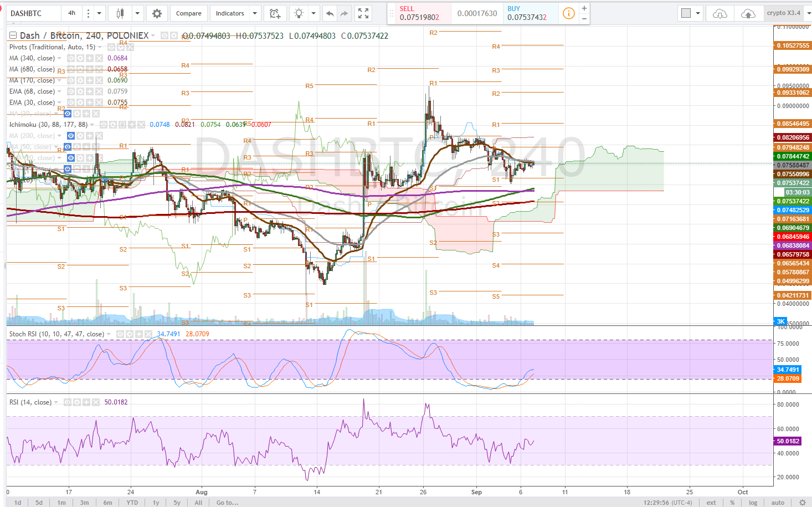The image size is (812, 507).
Task: Save chart layout to cloud
Action: (748, 13)
